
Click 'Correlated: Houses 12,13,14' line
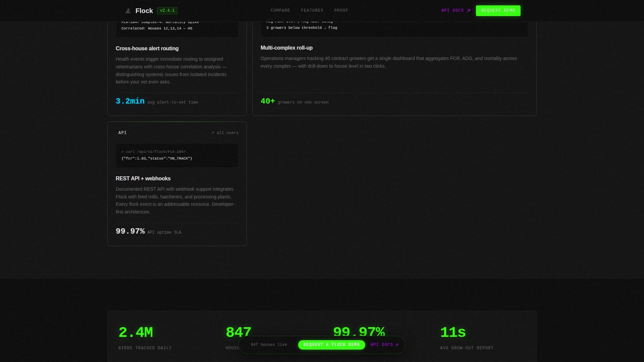tap(157, 28)
